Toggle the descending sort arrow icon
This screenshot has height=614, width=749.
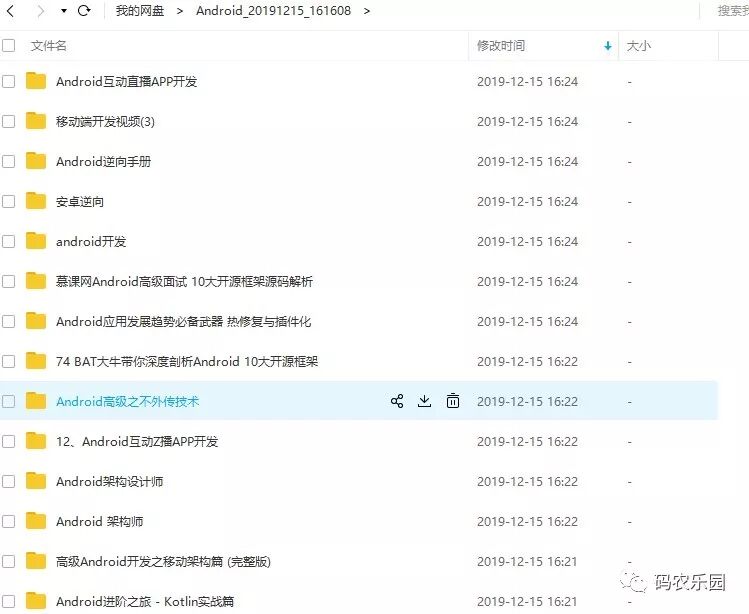click(x=608, y=46)
